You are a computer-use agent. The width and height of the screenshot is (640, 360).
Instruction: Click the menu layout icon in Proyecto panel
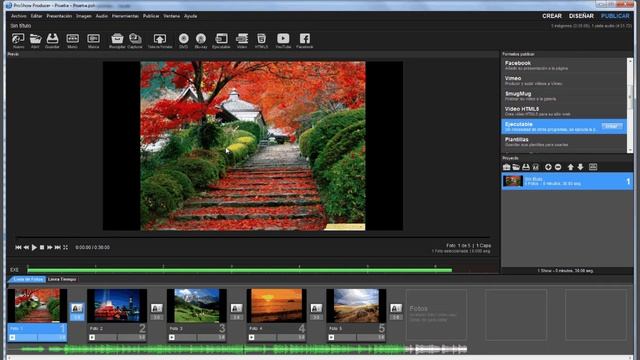(593, 167)
